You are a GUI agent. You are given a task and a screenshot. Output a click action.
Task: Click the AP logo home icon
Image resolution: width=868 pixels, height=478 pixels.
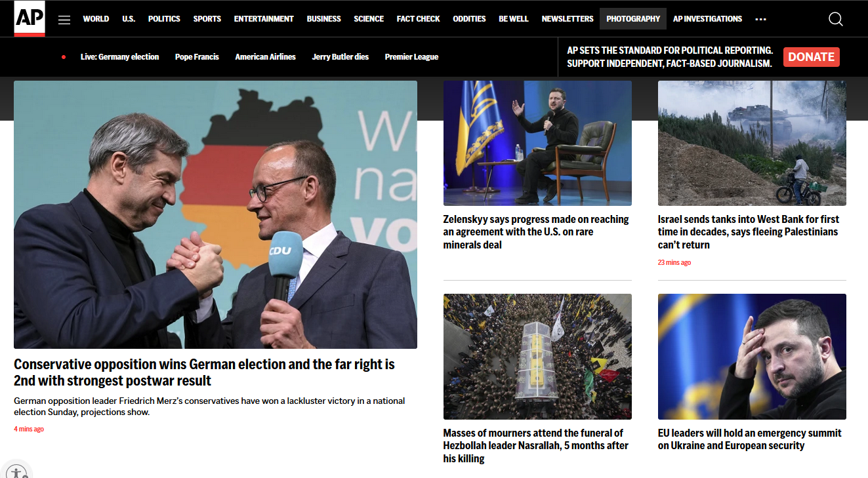[x=30, y=18]
